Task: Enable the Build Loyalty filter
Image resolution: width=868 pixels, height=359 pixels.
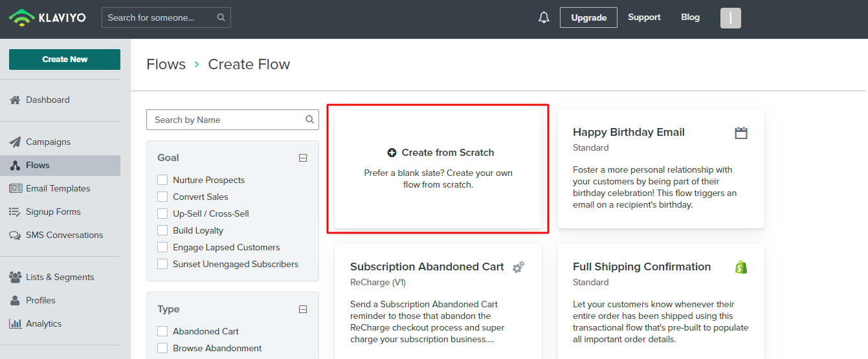Action: pyautogui.click(x=162, y=230)
